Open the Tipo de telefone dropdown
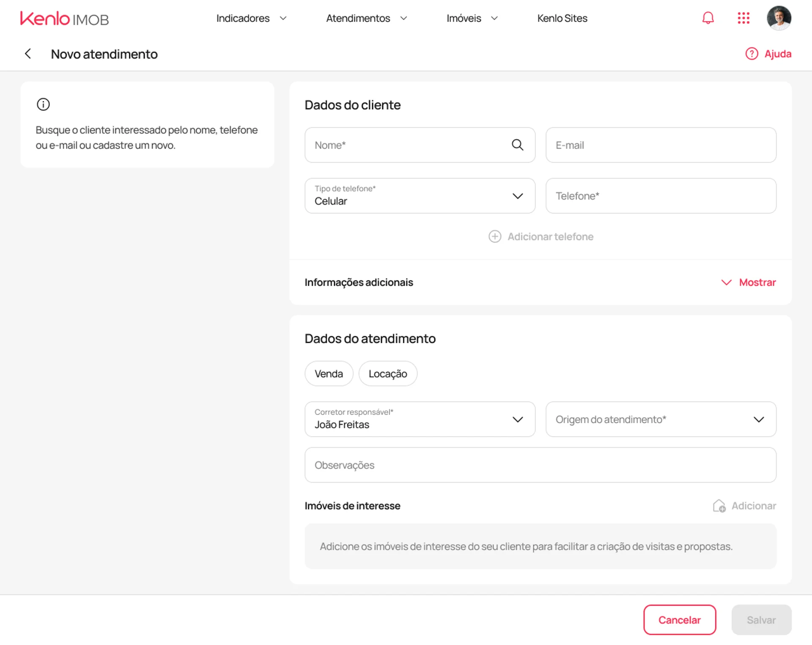 518,196
